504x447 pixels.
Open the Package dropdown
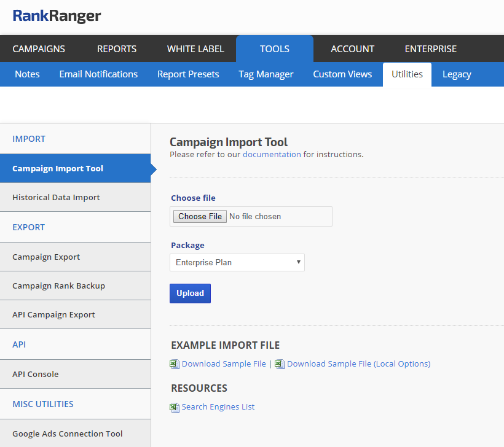point(237,263)
